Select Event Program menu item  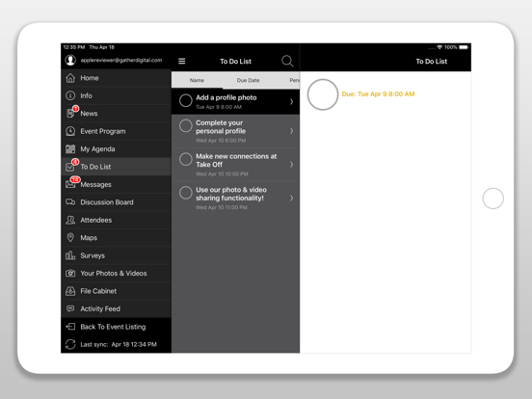[116, 131]
